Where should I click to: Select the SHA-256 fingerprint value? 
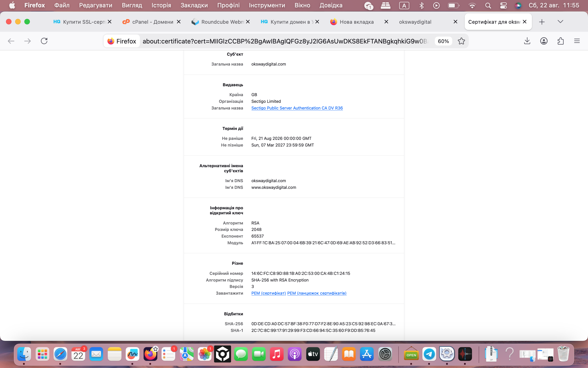(323, 324)
